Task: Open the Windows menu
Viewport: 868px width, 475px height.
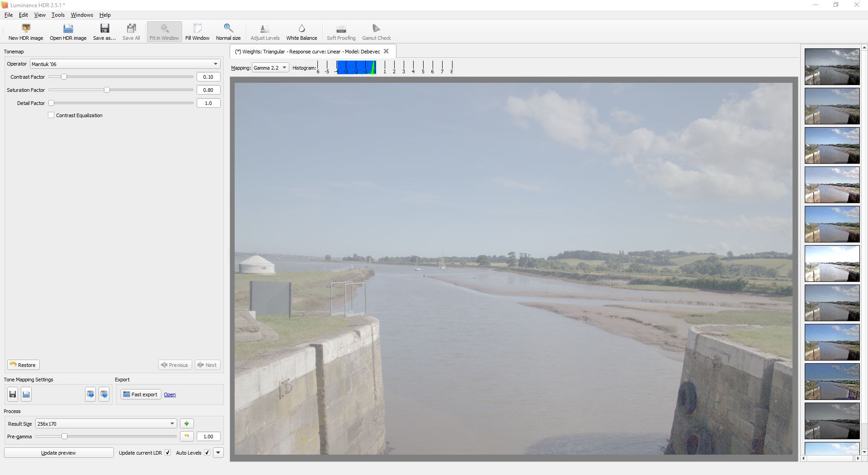Action: tap(82, 15)
